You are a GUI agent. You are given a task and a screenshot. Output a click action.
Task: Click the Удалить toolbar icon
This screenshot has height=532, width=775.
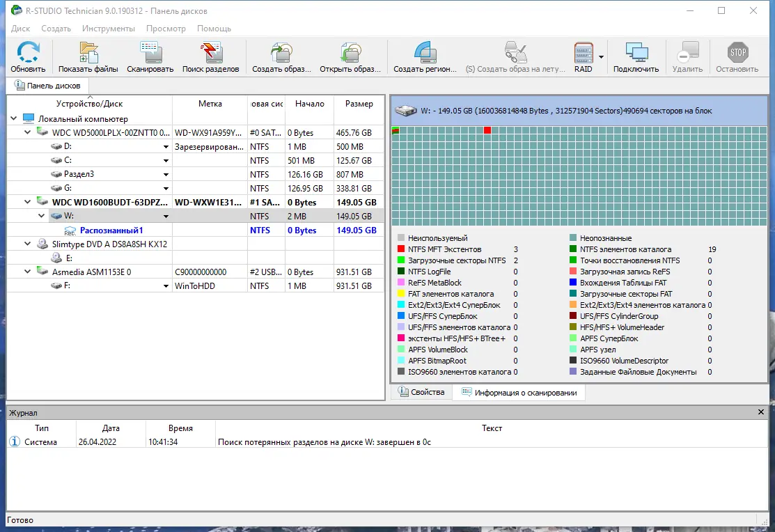tap(687, 52)
